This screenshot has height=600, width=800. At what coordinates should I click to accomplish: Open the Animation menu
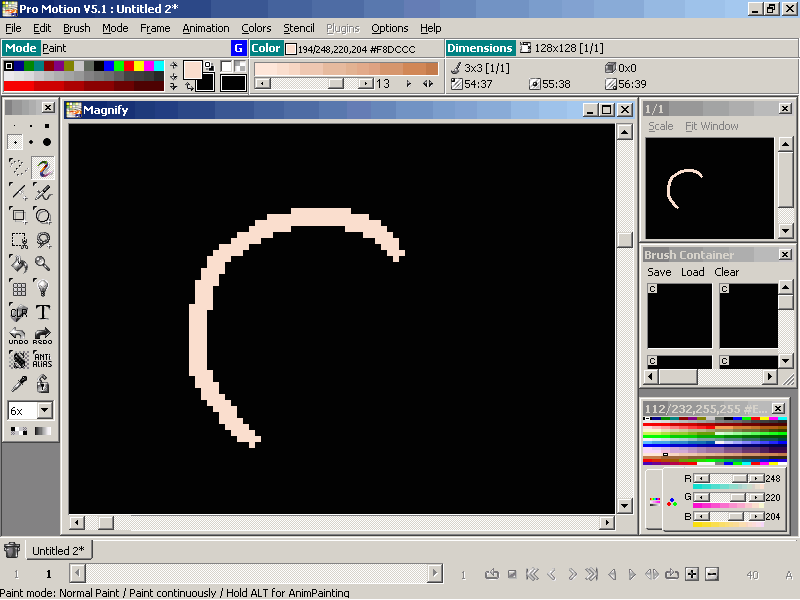point(205,28)
